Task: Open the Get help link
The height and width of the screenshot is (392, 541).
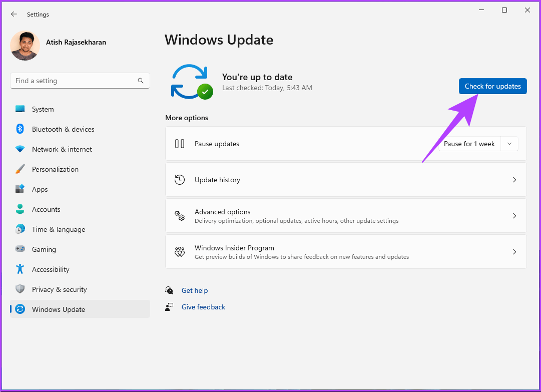Action: pyautogui.click(x=195, y=290)
